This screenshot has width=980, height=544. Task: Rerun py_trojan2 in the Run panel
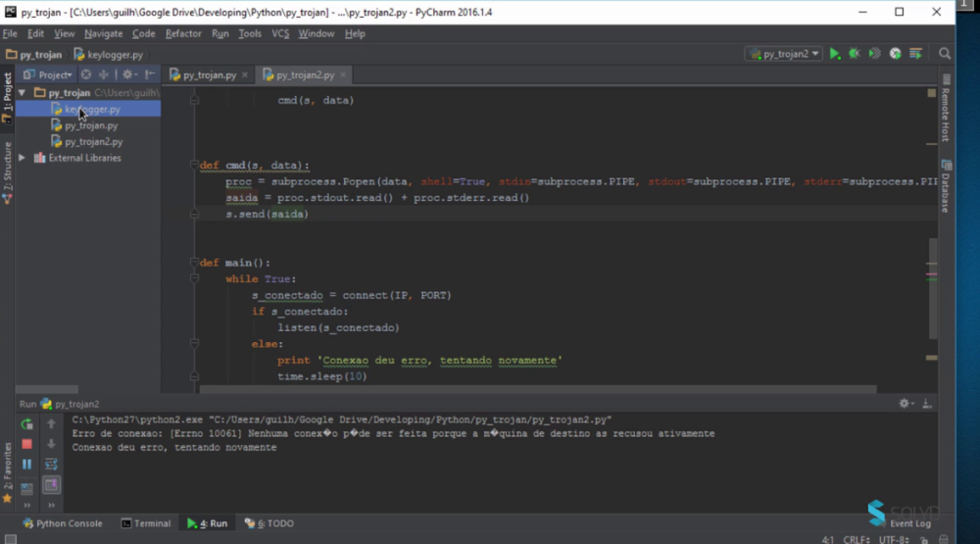tap(27, 423)
